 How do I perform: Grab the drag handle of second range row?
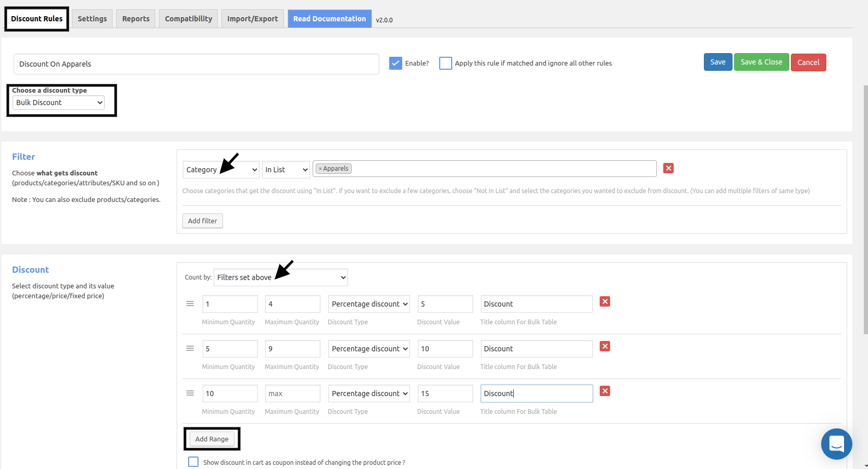(x=190, y=348)
